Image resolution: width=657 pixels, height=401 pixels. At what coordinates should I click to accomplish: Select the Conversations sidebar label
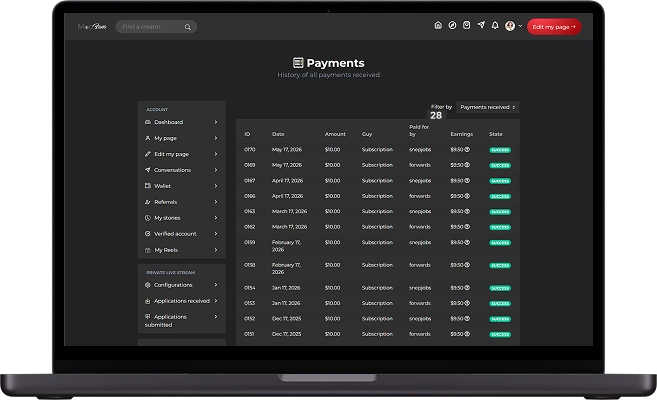(x=173, y=170)
